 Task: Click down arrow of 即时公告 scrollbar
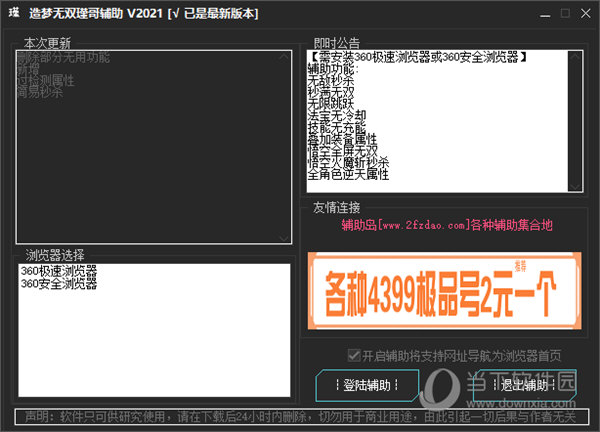coord(575,186)
